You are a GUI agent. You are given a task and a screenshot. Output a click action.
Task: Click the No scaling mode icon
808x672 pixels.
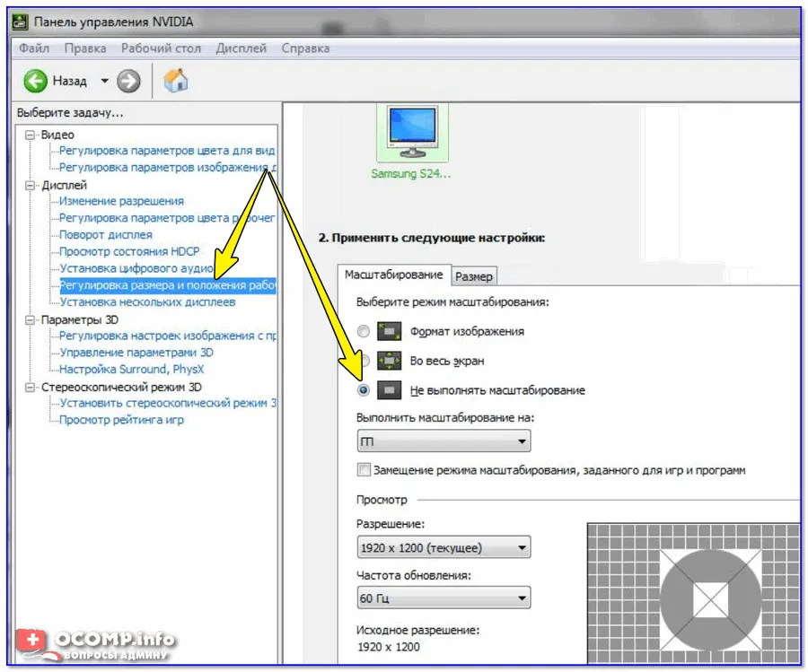(x=389, y=389)
